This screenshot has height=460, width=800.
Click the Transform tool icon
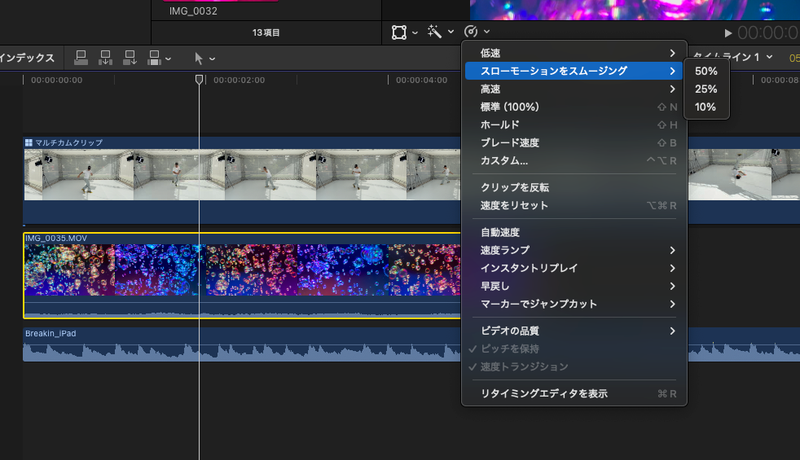(x=399, y=33)
